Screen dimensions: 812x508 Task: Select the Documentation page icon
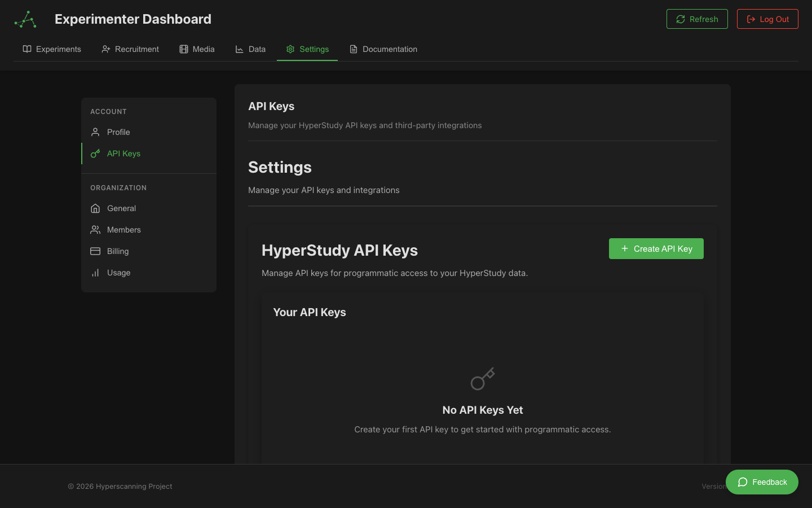coord(352,49)
